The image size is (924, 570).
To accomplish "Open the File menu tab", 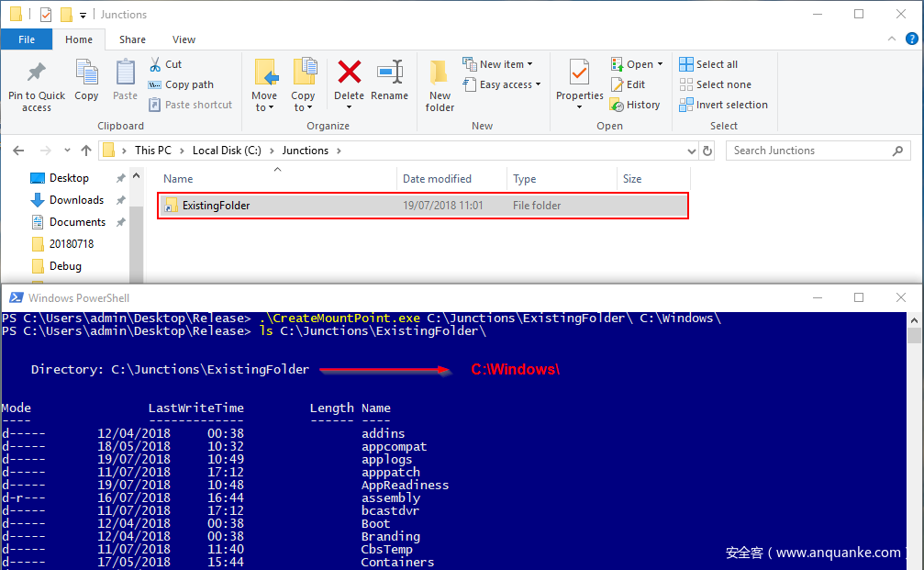I will (x=27, y=39).
